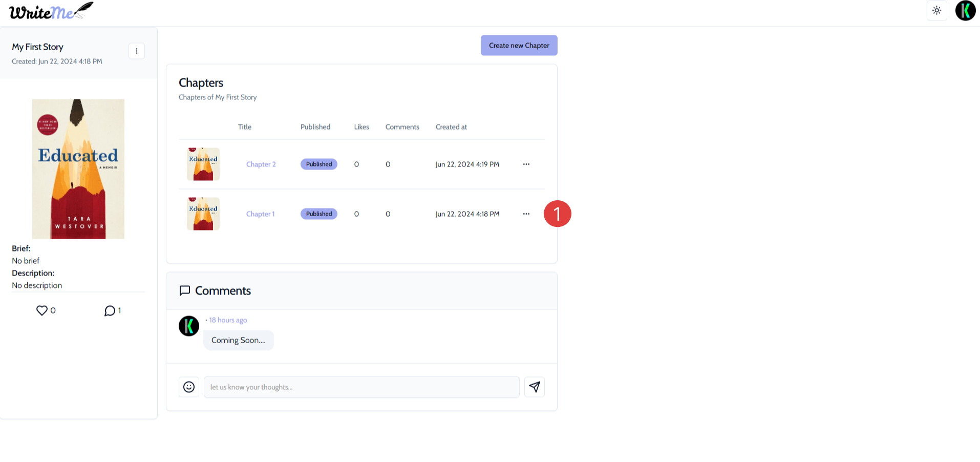
Task: Toggle the light/dark theme sun icon
Action: pyautogui.click(x=936, y=11)
